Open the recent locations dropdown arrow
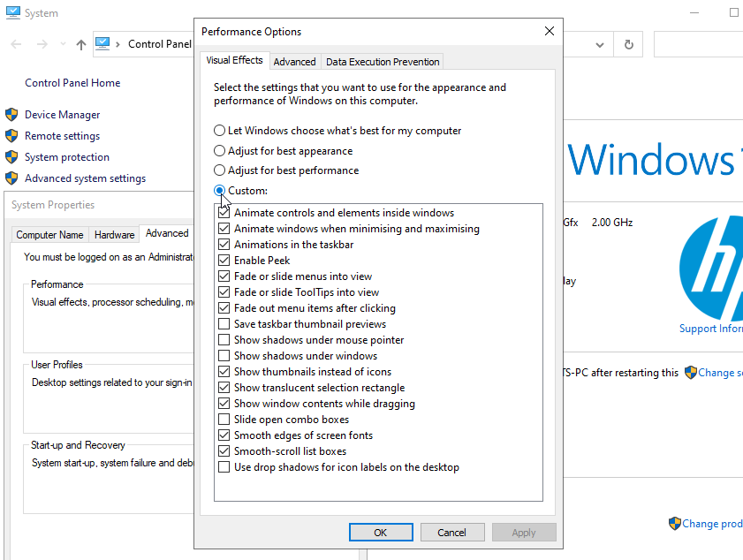 click(63, 44)
